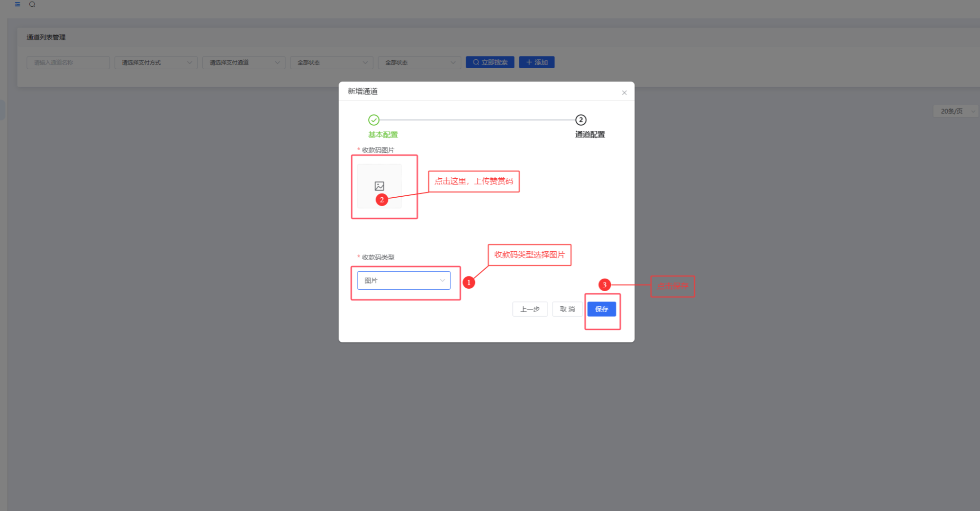This screenshot has width=980, height=511.
Task: Click the search magnifier icon in the header
Action: (32, 4)
